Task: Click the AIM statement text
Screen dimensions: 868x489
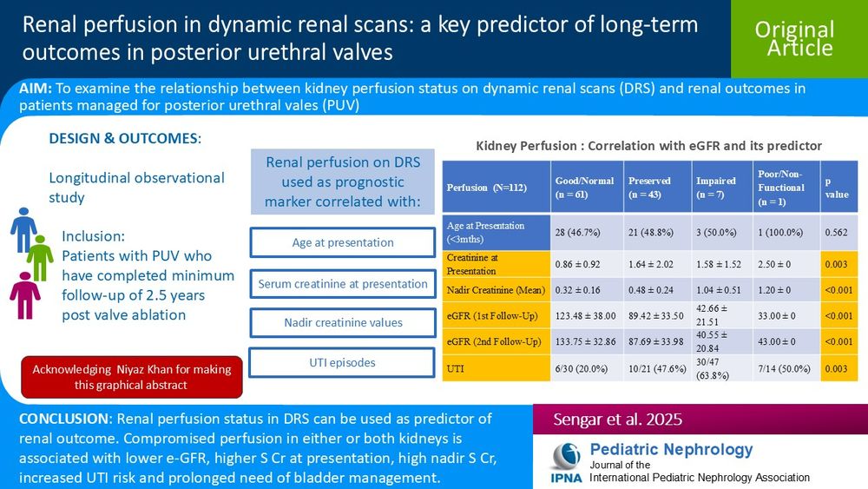Action: pos(411,96)
